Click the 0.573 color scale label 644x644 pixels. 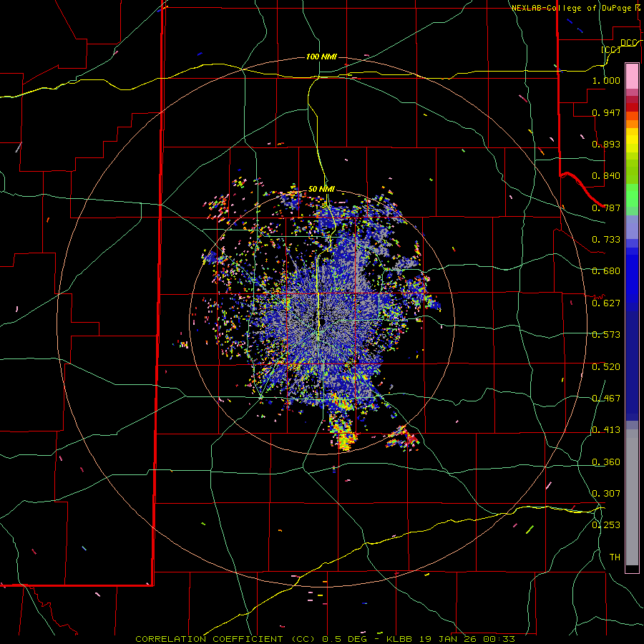(606, 335)
